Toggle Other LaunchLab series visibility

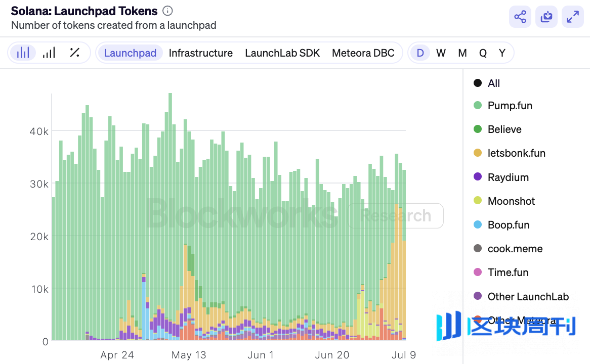click(521, 296)
